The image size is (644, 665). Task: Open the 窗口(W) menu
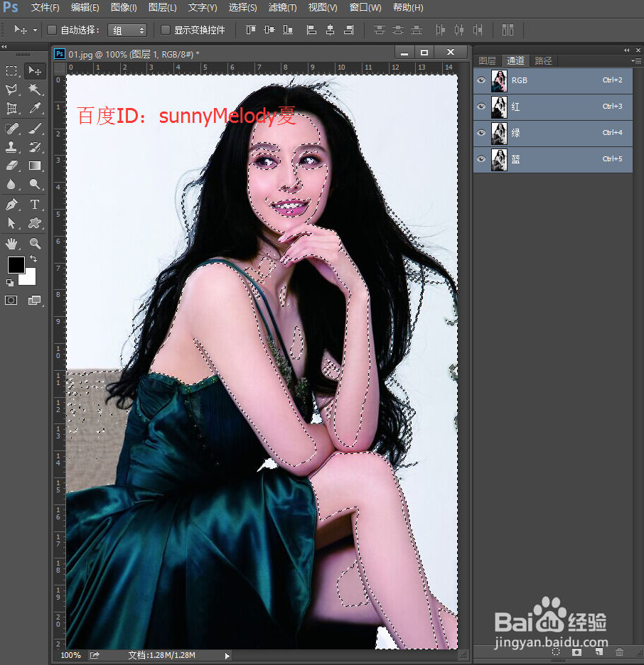coord(365,8)
